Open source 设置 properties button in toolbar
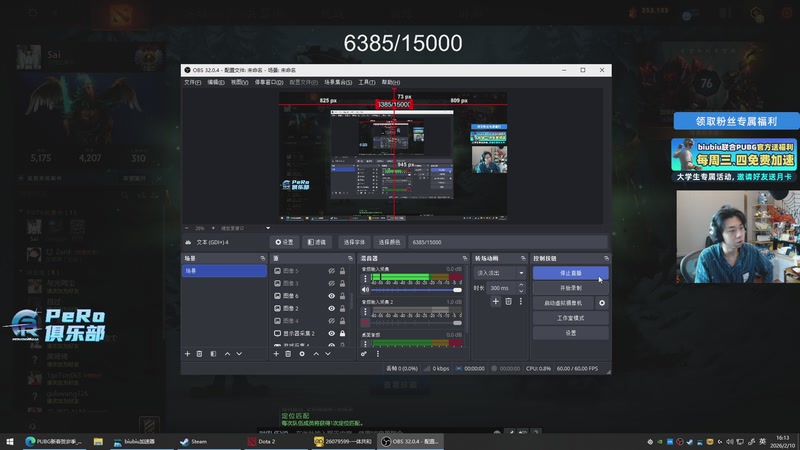 [x=284, y=242]
